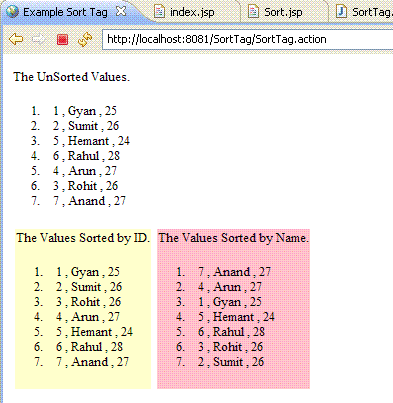The width and height of the screenshot is (393, 403).
Task: Go back with the browser back arrow
Action: tap(16, 39)
